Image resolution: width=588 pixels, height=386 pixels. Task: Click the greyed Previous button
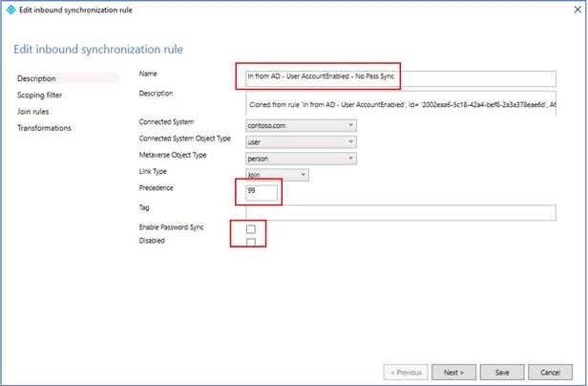click(406, 372)
